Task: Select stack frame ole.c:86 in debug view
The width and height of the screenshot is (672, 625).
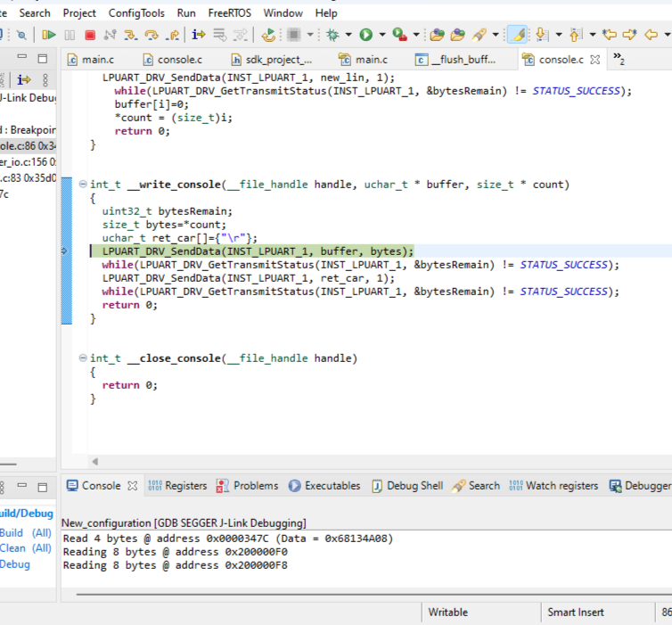Action: (x=28, y=145)
